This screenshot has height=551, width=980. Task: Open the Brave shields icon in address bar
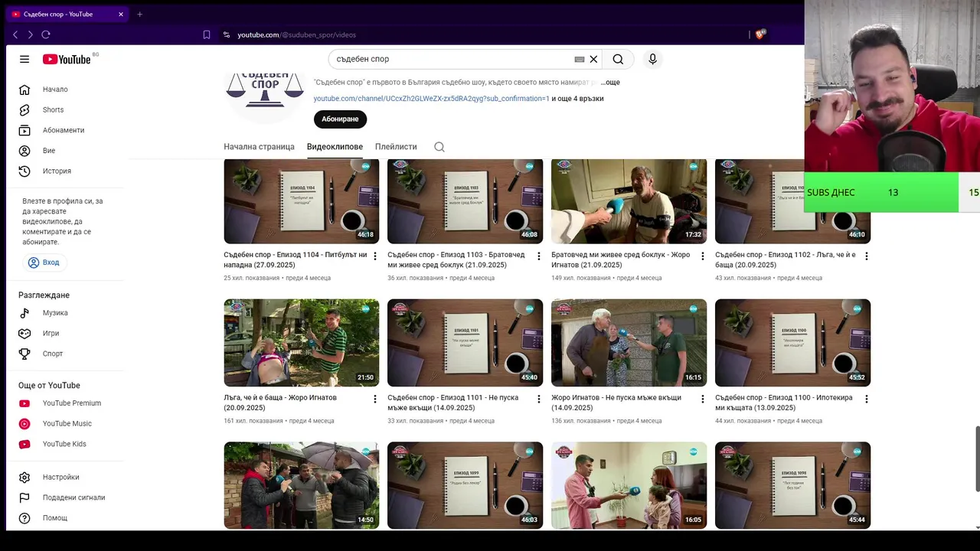click(x=760, y=34)
